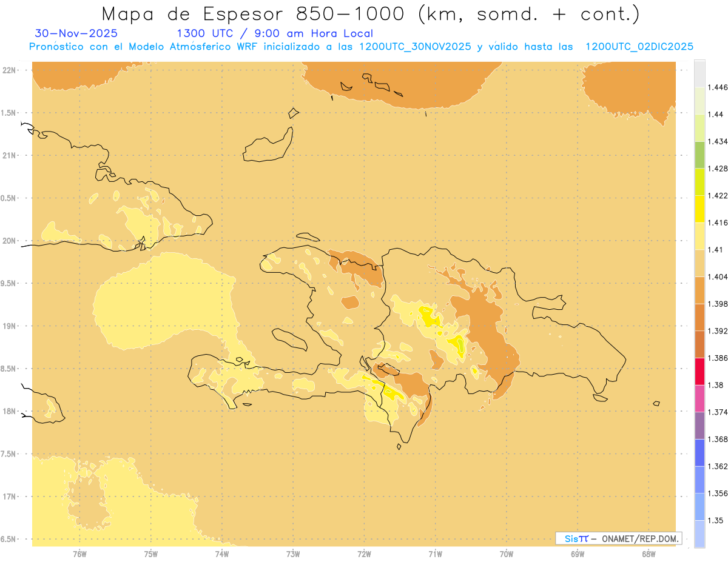
Task: Click the 21N latitude label
Action: 10,155
